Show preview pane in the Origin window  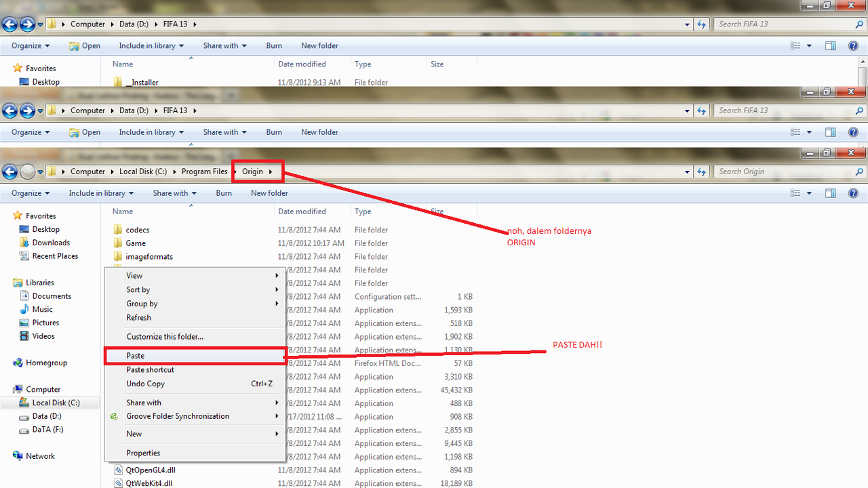[x=831, y=193]
